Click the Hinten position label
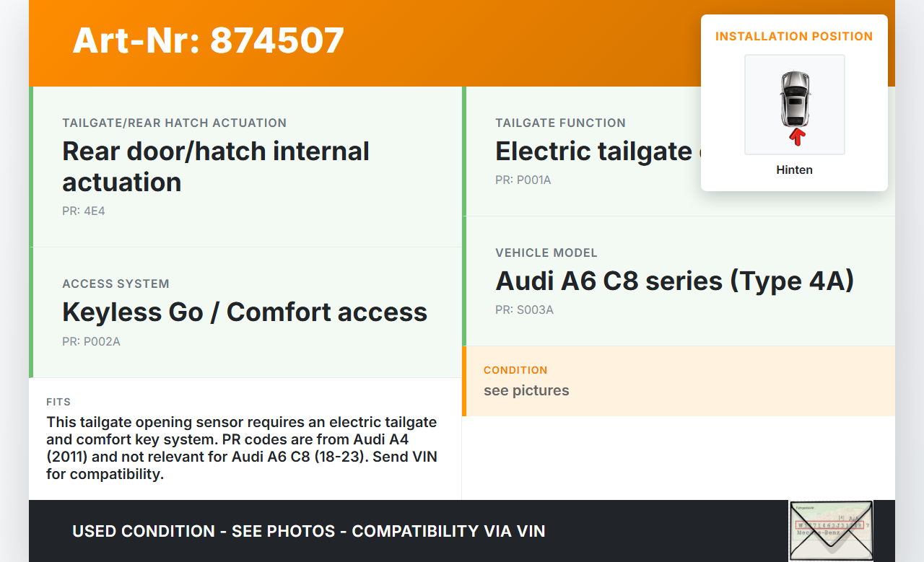This screenshot has height=562, width=924. click(x=794, y=170)
